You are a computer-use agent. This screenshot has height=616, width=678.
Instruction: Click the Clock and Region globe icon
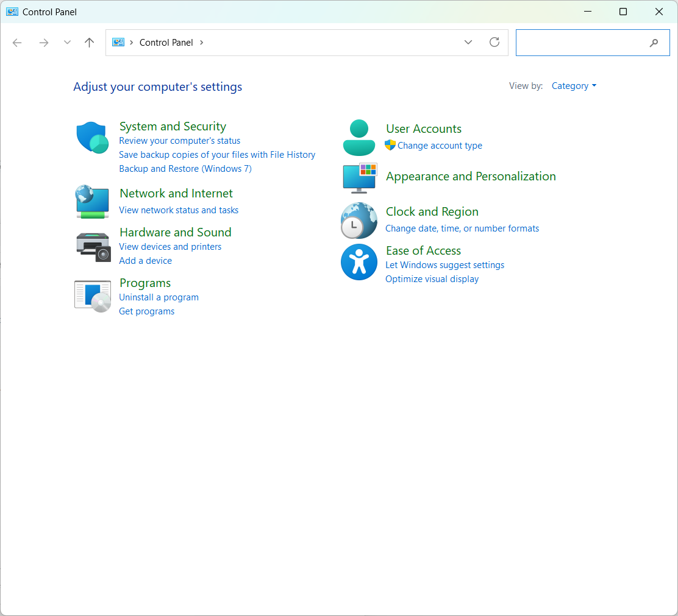[359, 221]
